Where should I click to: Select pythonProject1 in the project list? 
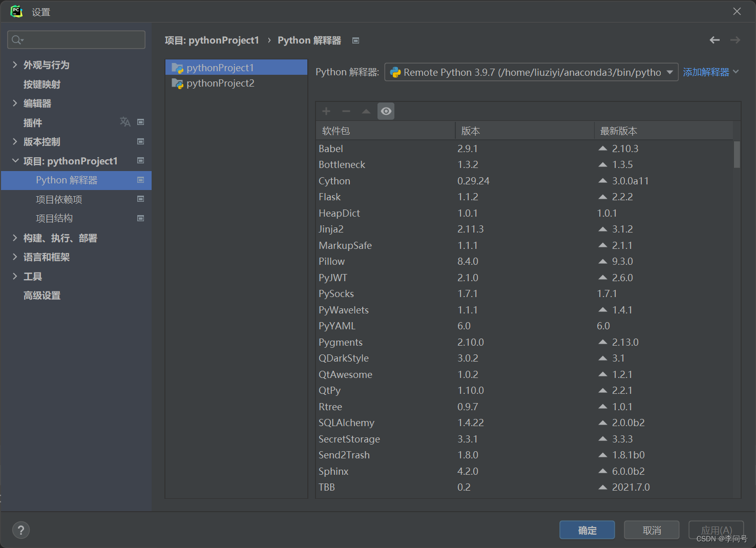coord(236,67)
